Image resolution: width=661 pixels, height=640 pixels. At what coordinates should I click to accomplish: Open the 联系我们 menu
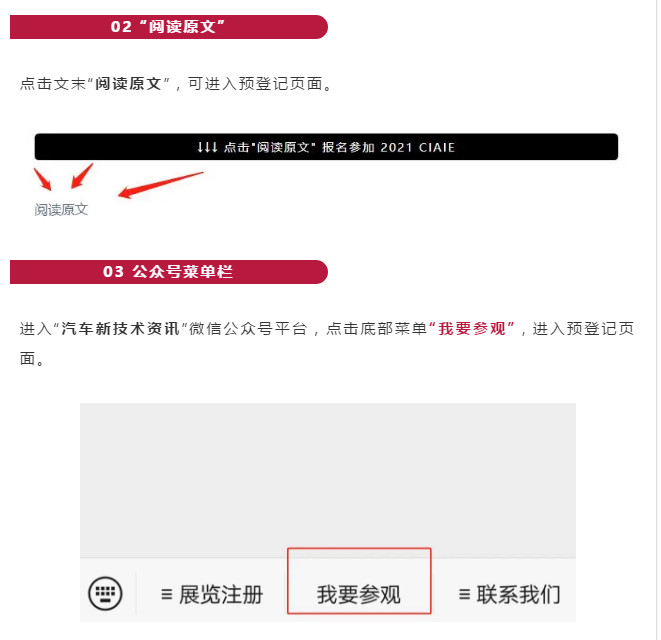509,594
